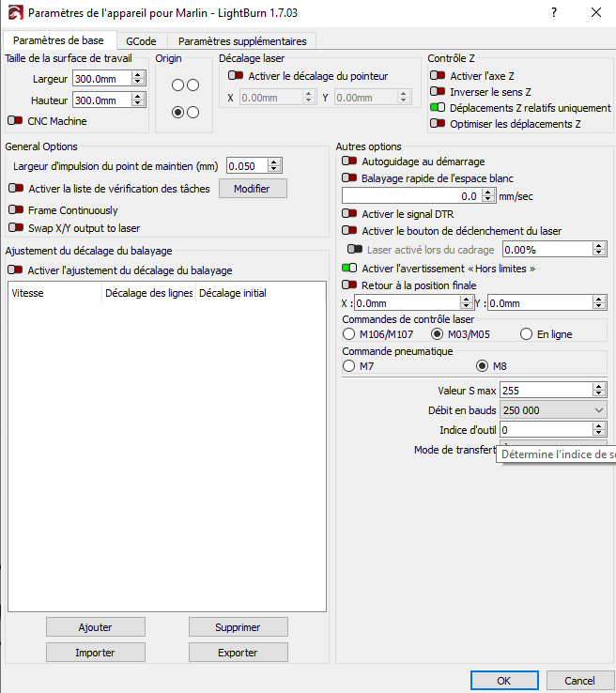Image resolution: width=616 pixels, height=693 pixels.
Task: Enable Activer le décalage du pointeur
Action: [236, 75]
